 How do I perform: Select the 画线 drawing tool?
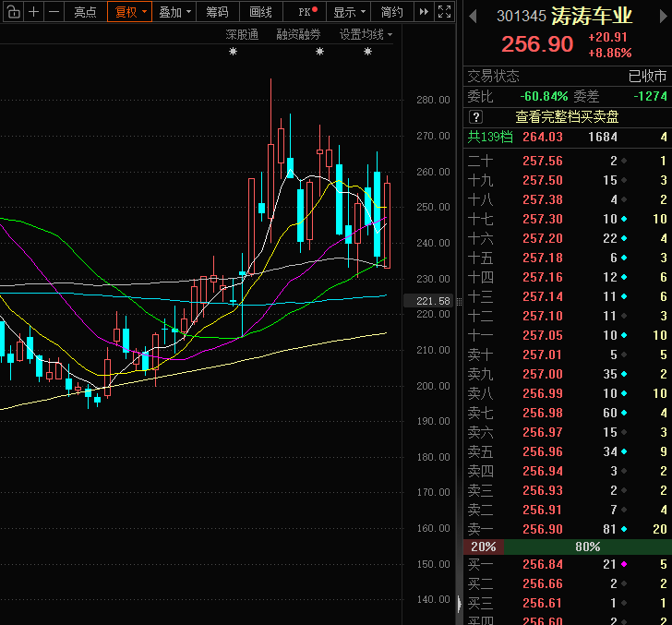(x=260, y=12)
